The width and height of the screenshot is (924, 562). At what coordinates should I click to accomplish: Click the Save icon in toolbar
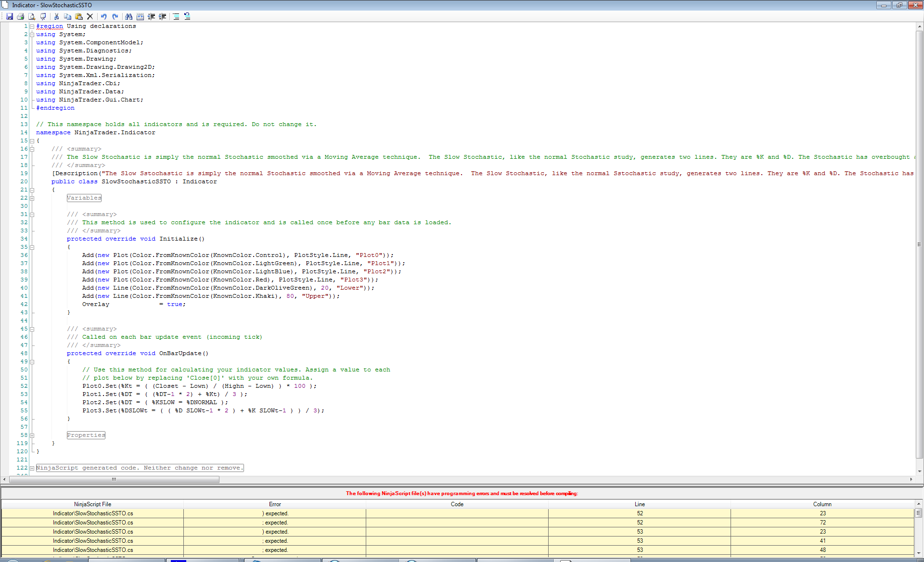[10, 16]
